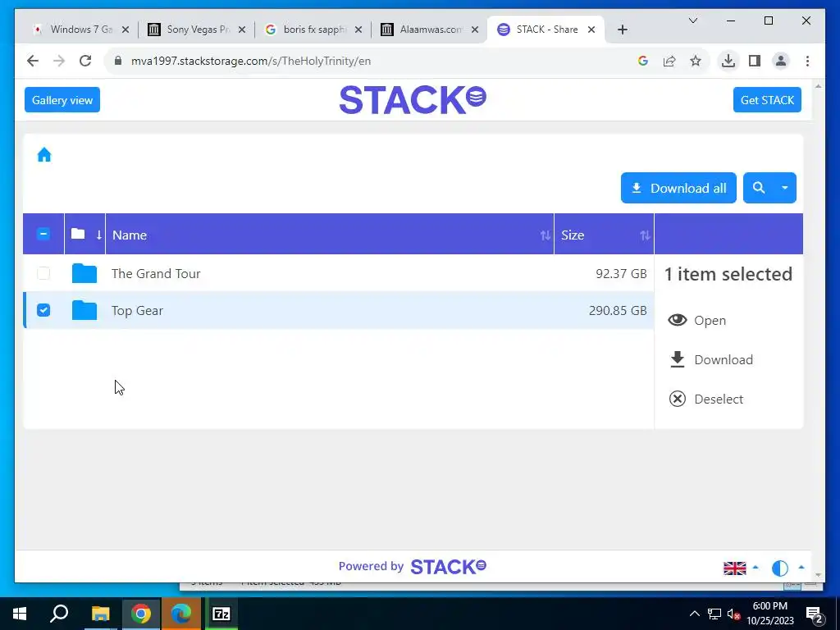Open a new browser tab
Image resolution: width=840 pixels, height=630 pixels.
pyautogui.click(x=622, y=30)
